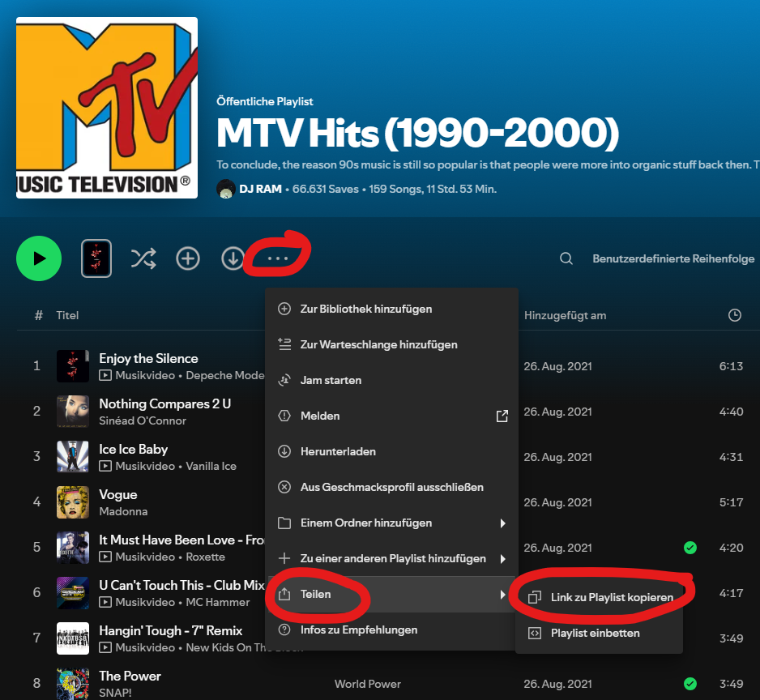This screenshot has height=700, width=760.
Task: Choose Zur Warteschlange hinzufügen
Action: 391,344
